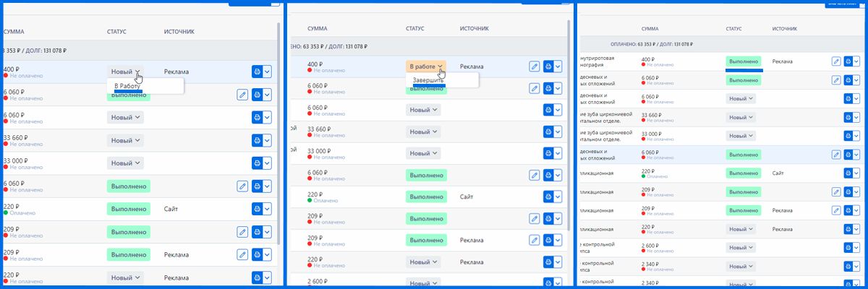Click print icon in left panel's Сайт row

[x=257, y=209]
